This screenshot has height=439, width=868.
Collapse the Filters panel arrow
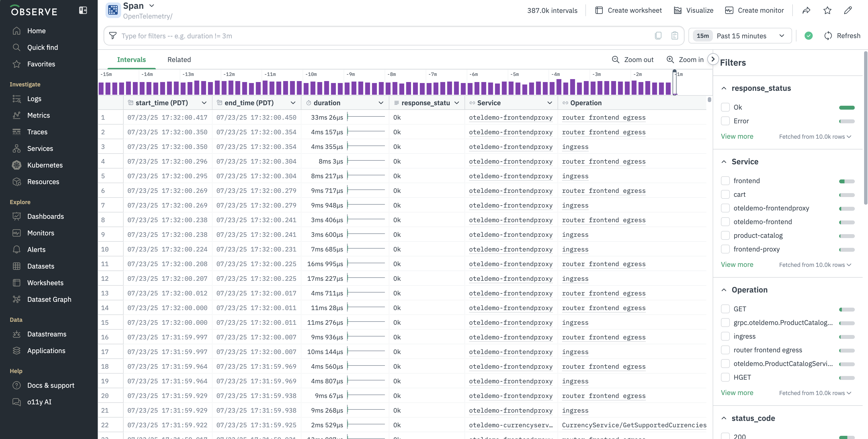click(713, 59)
